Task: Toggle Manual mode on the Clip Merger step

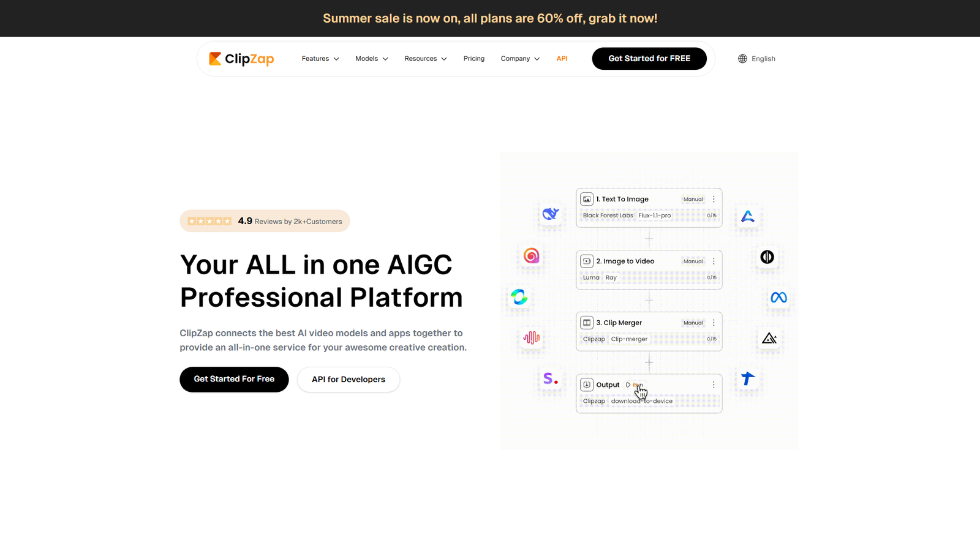Action: [693, 322]
